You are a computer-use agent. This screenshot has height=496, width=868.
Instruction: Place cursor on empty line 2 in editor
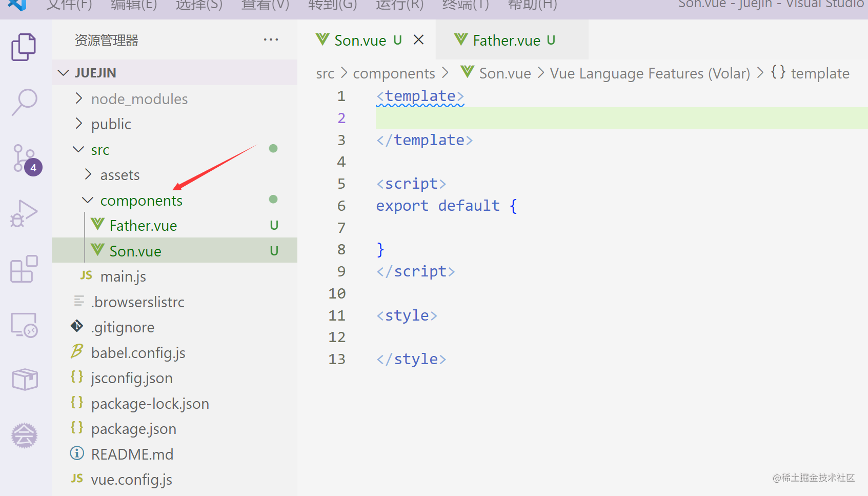click(621, 118)
